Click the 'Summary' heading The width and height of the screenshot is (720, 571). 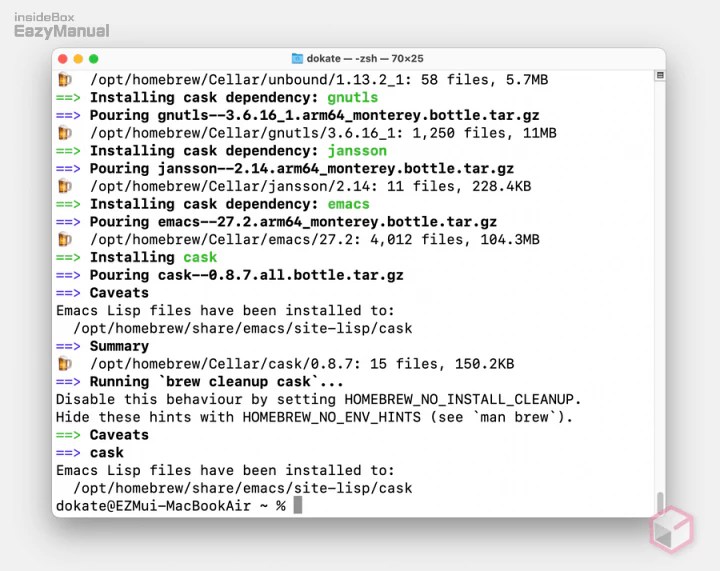(119, 346)
